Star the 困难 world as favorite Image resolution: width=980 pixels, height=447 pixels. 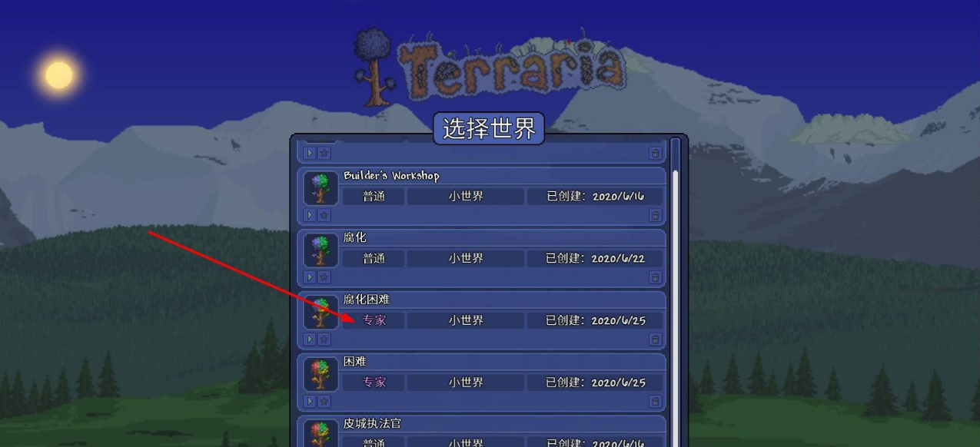pyautogui.click(x=324, y=402)
